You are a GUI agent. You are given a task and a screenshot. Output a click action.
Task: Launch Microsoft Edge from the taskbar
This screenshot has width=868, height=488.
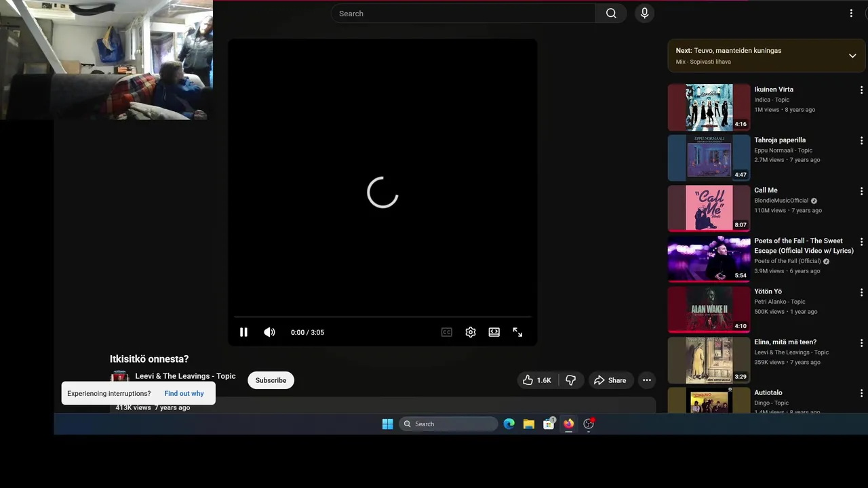[509, 424]
